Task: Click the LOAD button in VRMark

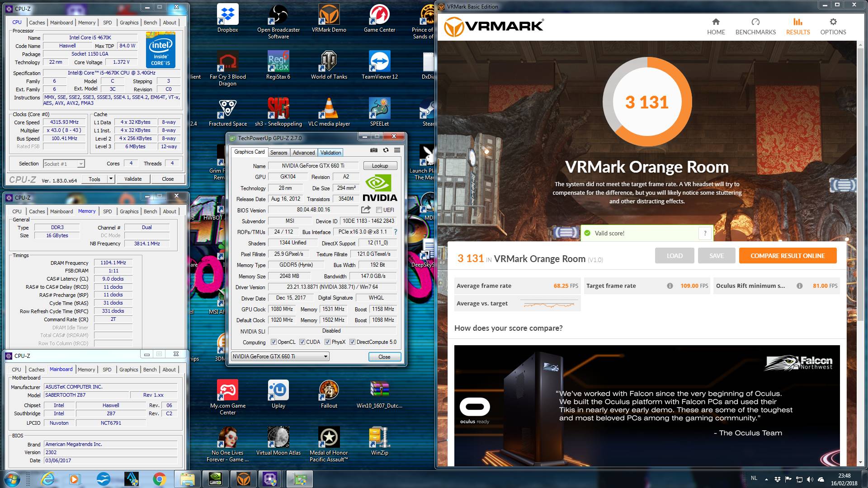Action: [x=675, y=256]
